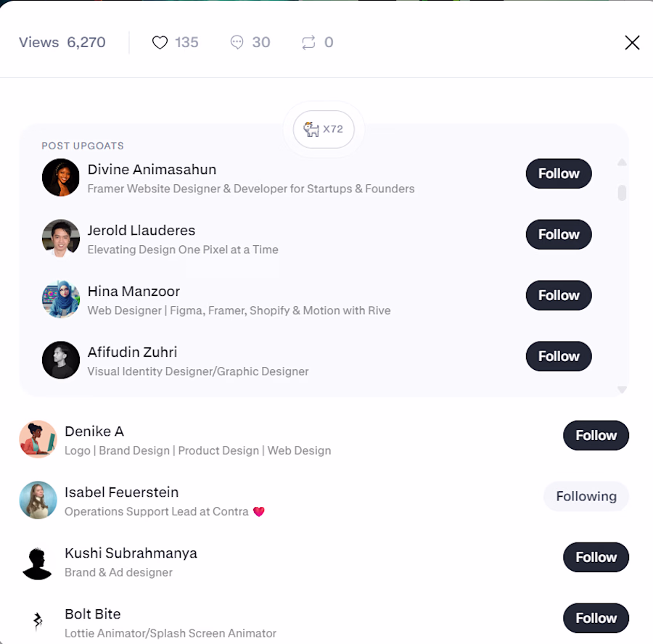Click the heart likes icon
Viewport: 653px width, 644px height.
click(x=160, y=43)
